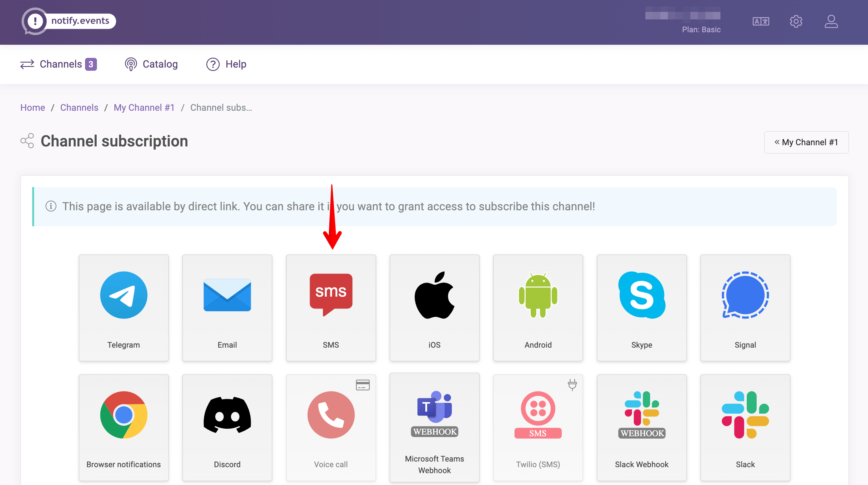Viewport: 868px width, 485px height.
Task: Pick the red SMS tile
Action: (331, 307)
